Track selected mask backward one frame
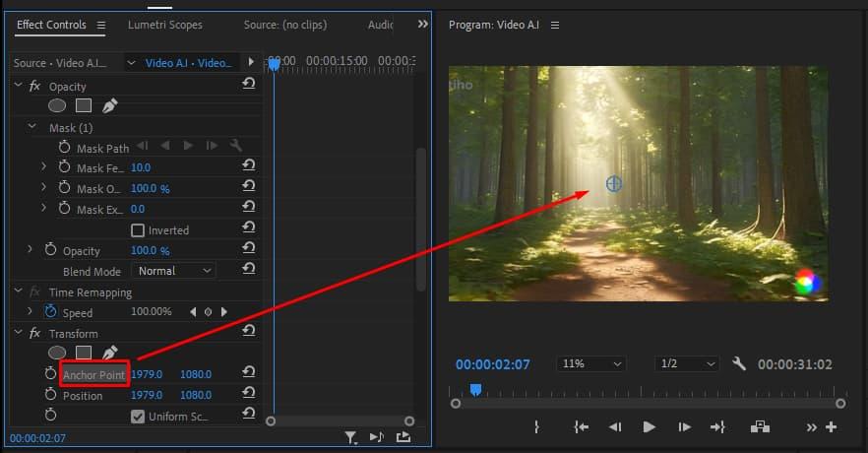 point(143,146)
